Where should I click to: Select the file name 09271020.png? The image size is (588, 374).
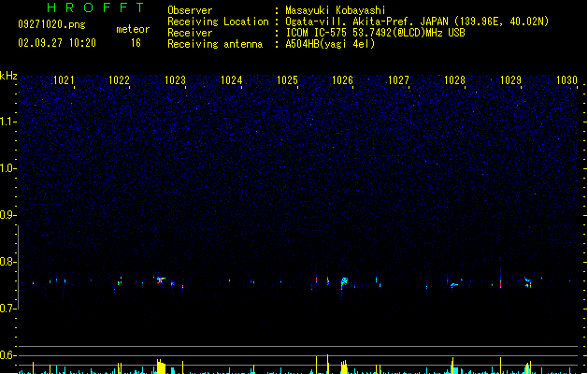coord(51,24)
